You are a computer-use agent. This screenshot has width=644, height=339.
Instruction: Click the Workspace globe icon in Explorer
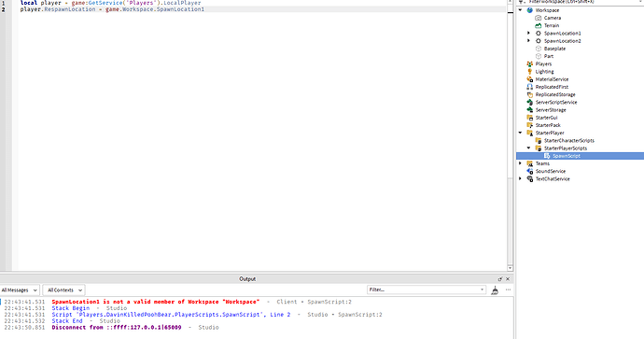[530, 10]
